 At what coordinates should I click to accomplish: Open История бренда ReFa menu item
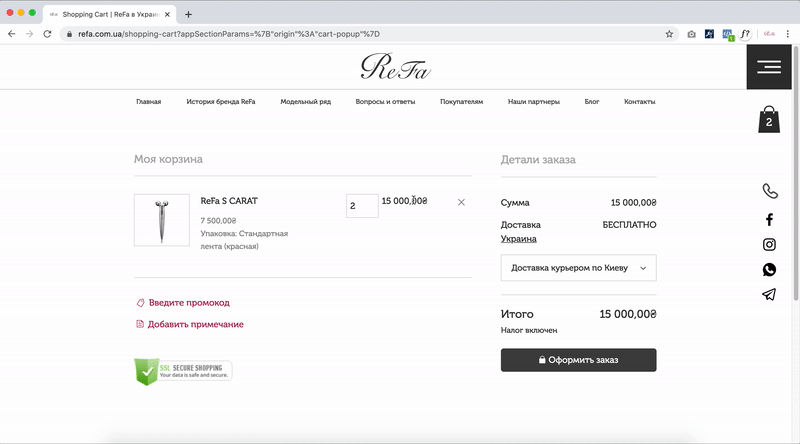point(221,102)
